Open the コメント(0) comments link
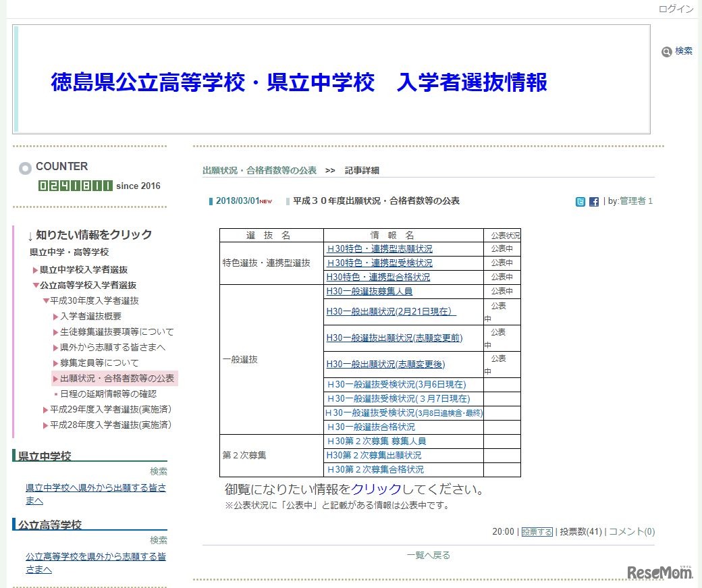Screen dimensions: 702x588 tap(631, 531)
